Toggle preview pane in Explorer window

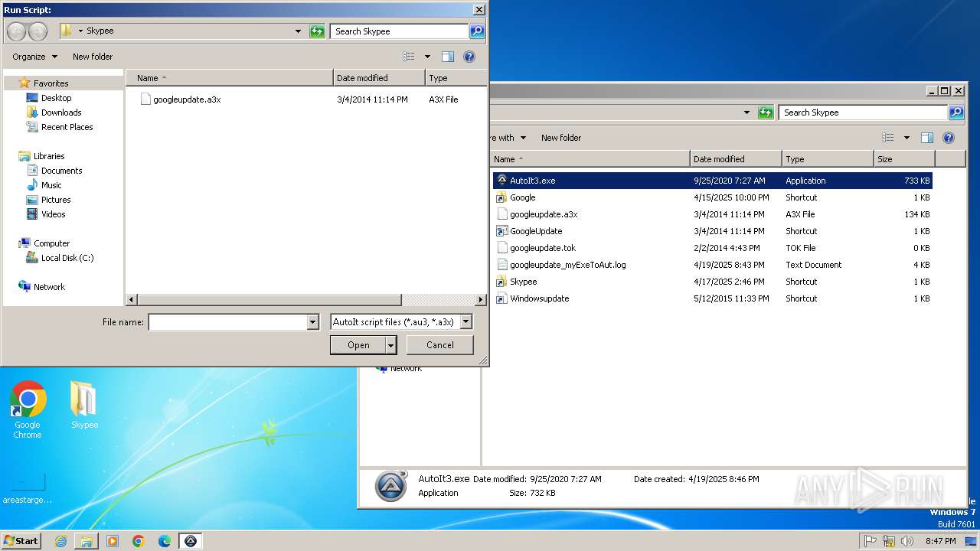pos(927,138)
